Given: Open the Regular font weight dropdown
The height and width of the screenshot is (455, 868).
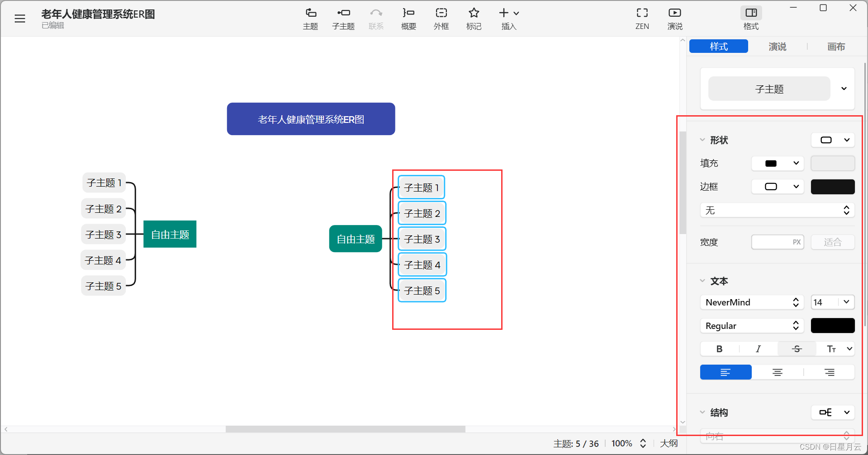Looking at the screenshot, I should click(752, 326).
